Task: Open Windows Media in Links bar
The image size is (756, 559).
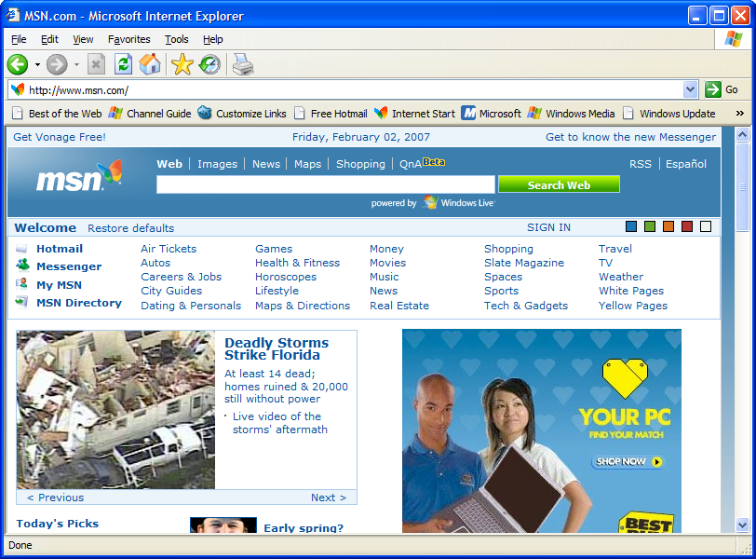Action: point(572,114)
